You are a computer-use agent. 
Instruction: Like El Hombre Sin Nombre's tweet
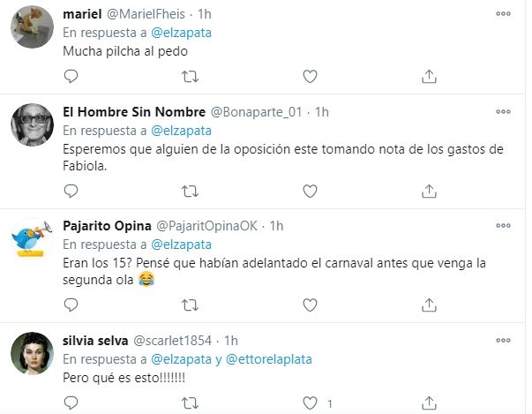pos(310,191)
